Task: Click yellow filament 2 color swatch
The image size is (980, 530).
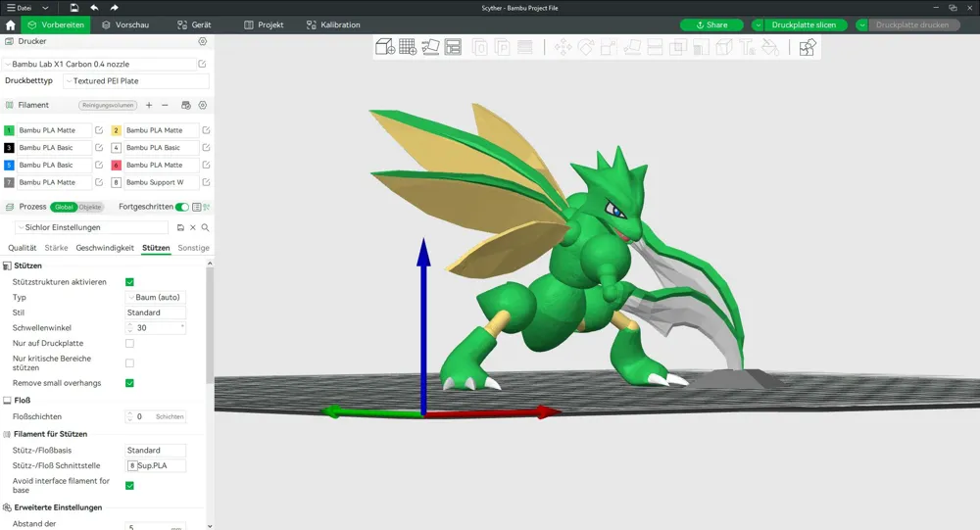Action: tap(117, 130)
